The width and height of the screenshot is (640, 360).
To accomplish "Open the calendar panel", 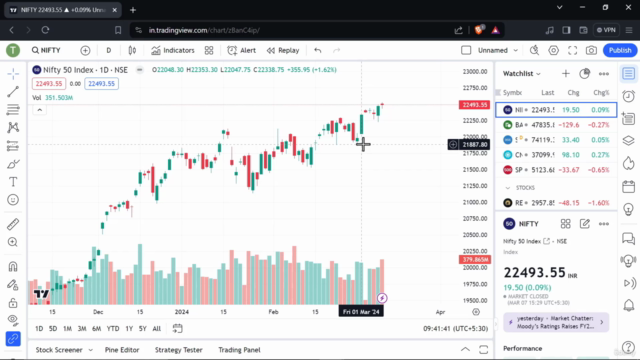I will pyautogui.click(x=629, y=187).
